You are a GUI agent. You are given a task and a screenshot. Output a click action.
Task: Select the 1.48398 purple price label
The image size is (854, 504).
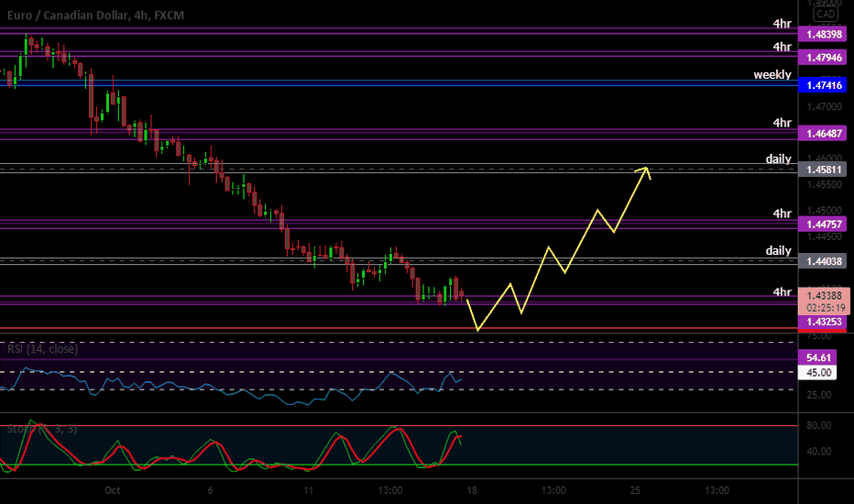tap(823, 34)
